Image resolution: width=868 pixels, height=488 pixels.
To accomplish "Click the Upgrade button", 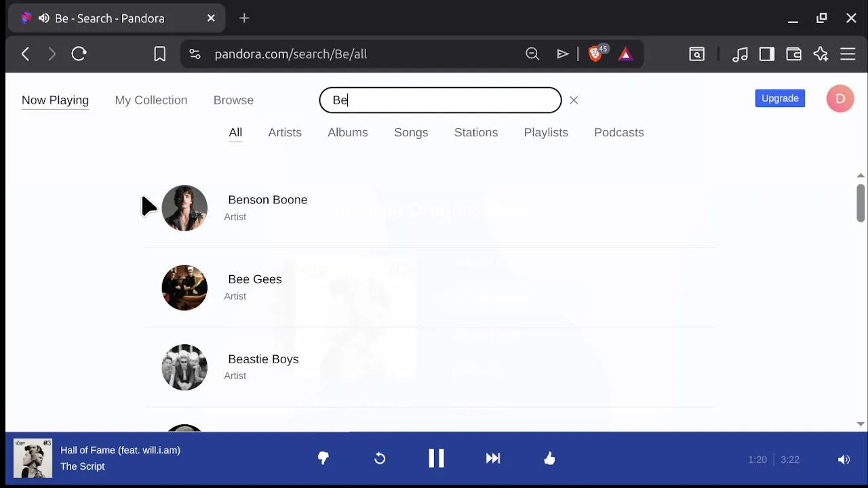I will tap(780, 98).
